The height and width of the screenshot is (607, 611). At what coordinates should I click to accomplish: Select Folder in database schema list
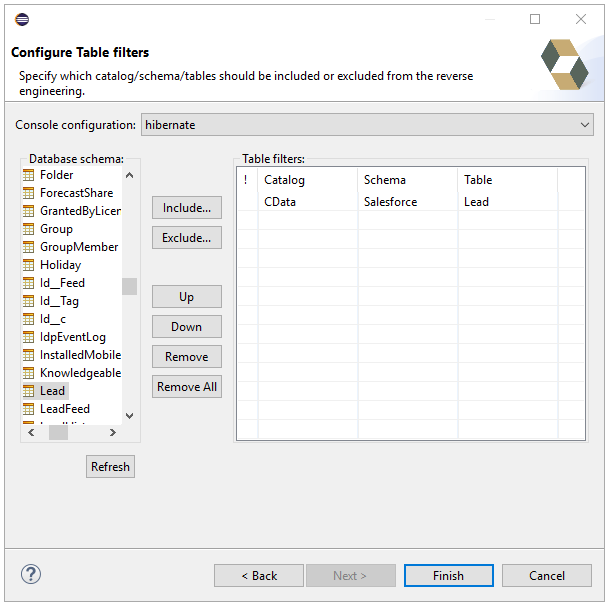click(x=57, y=175)
